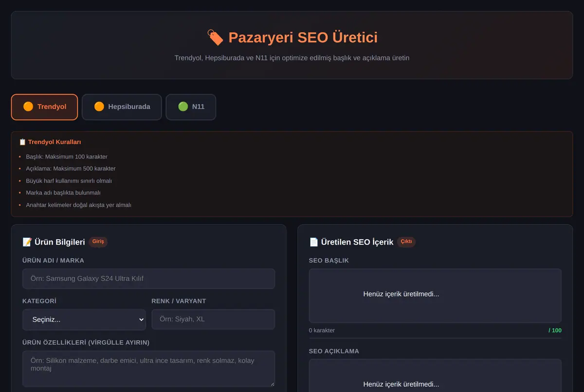This screenshot has height=392, width=584.
Task: Click the memo icon next to Ürün Bilgileri
Action: click(27, 242)
